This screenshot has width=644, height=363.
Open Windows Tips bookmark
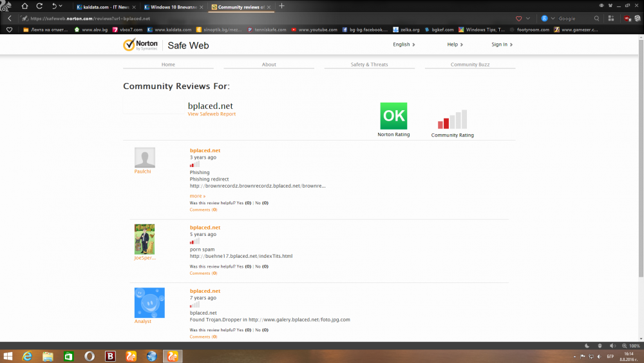pyautogui.click(x=481, y=30)
